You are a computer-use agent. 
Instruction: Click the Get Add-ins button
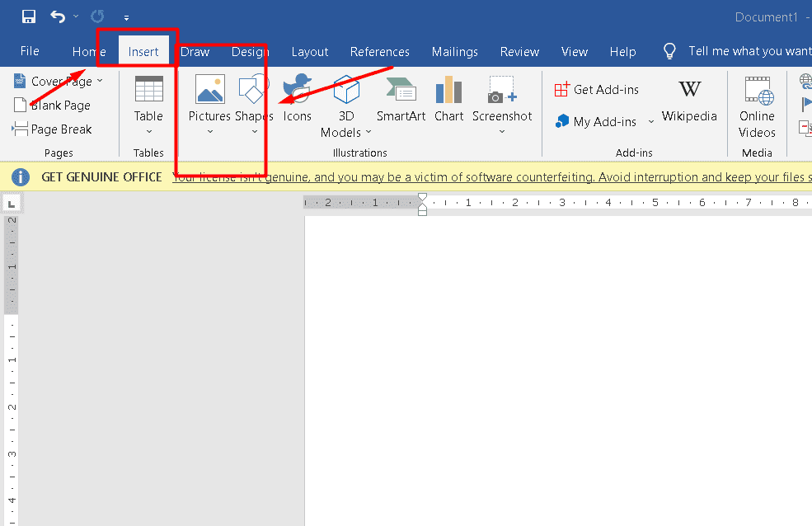(x=597, y=90)
